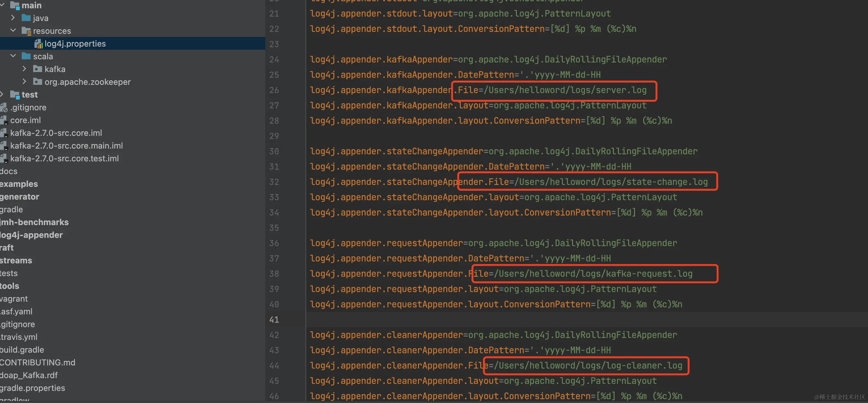Click the test module folder icon
The height and width of the screenshot is (403, 868).
(x=15, y=95)
